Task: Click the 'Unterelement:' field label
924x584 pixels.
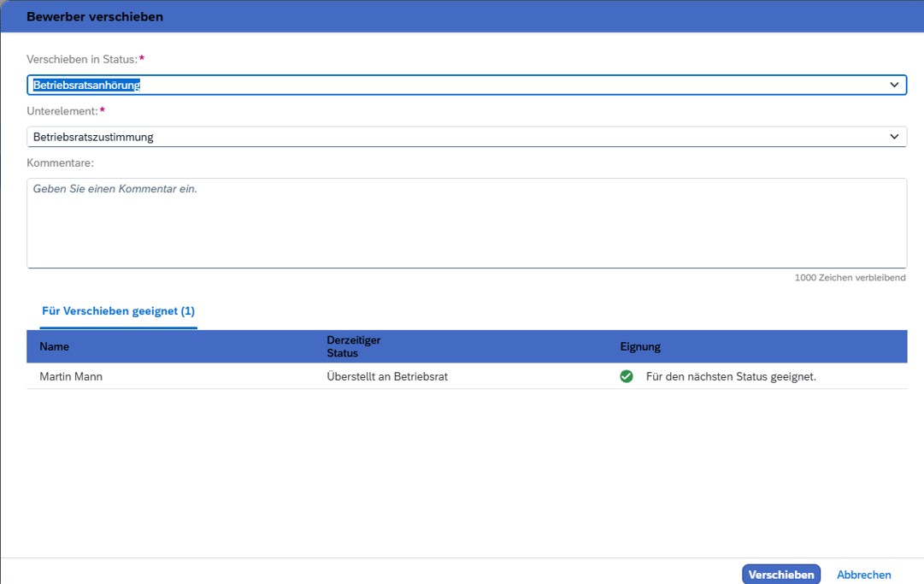Action: coord(62,111)
